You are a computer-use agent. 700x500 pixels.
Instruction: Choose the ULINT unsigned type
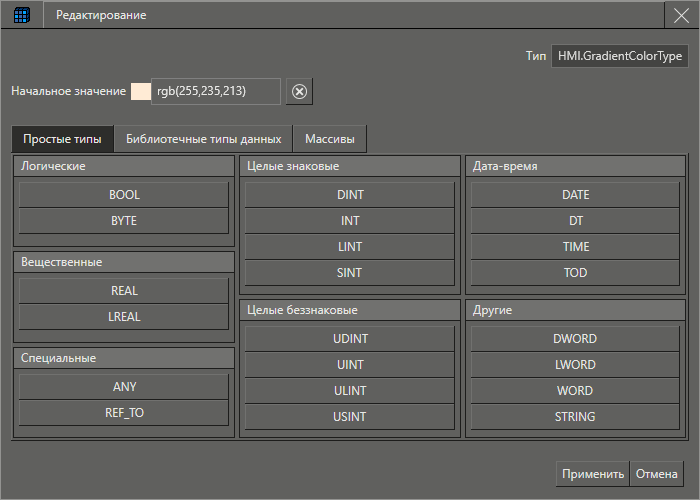tap(350, 391)
